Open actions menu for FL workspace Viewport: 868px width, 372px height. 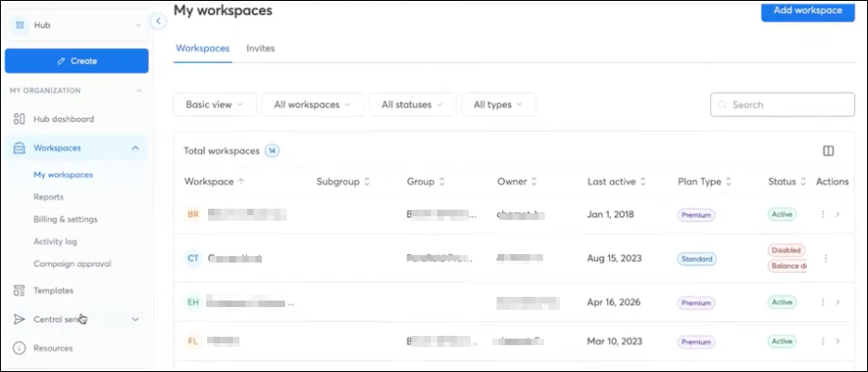click(823, 341)
